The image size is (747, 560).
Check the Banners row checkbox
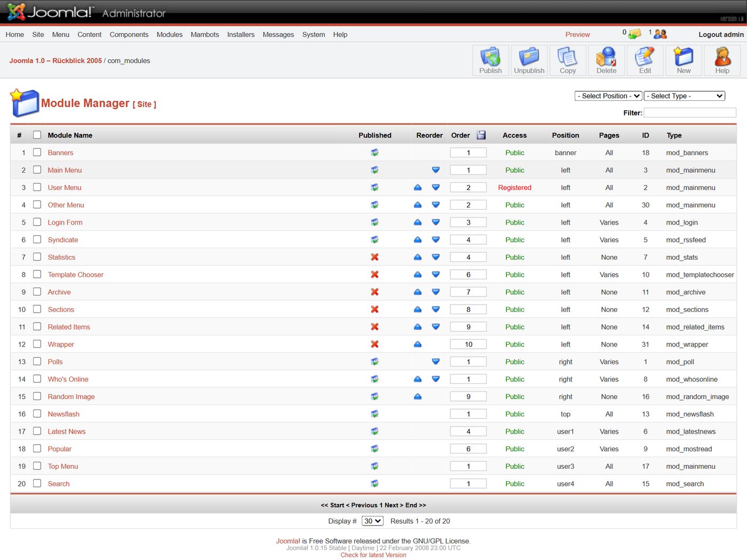coord(37,152)
